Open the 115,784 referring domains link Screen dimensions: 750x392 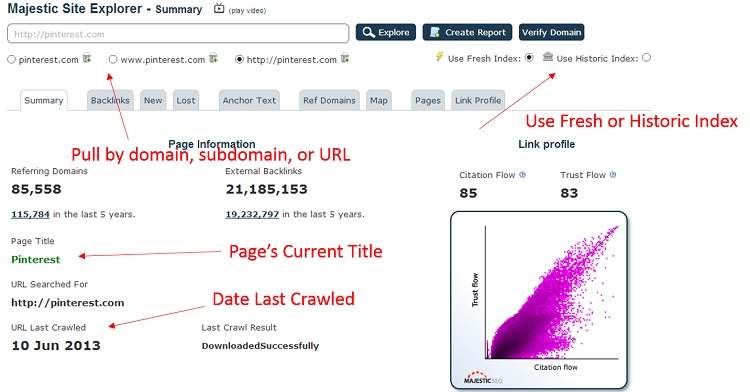30,214
